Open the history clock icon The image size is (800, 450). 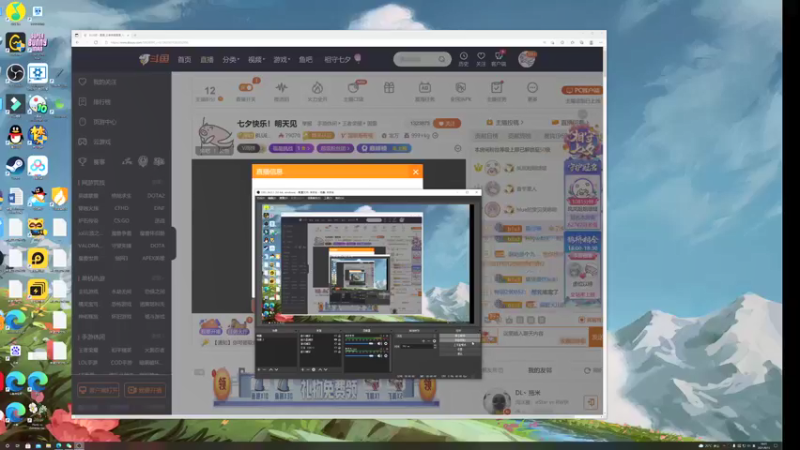[463, 56]
